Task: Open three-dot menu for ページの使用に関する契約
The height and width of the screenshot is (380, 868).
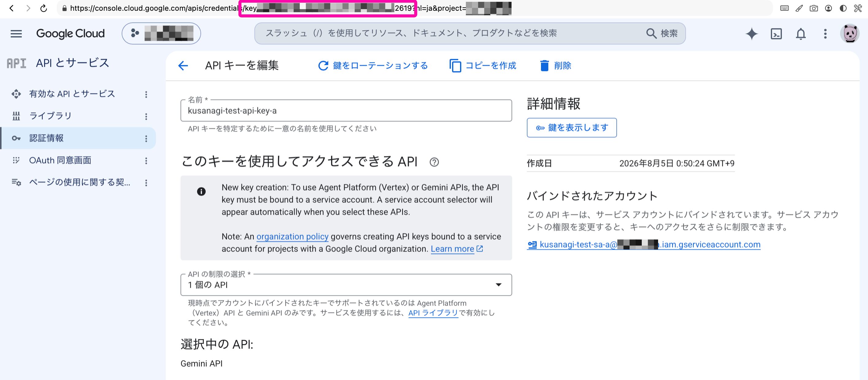Action: pyautogui.click(x=146, y=183)
